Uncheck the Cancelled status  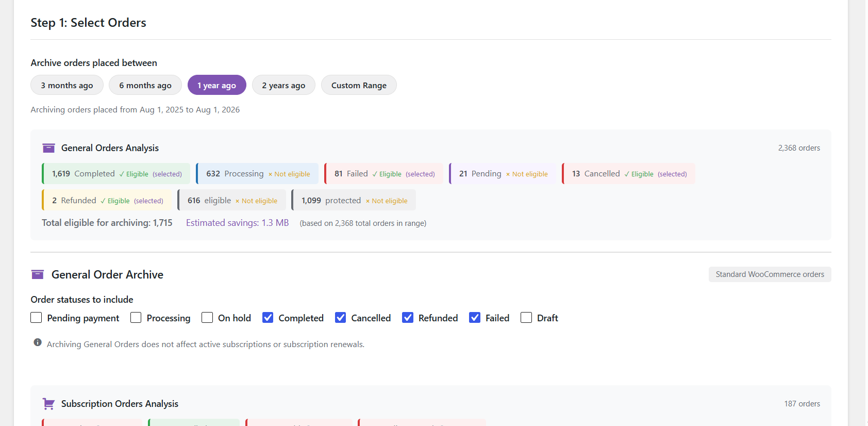[x=340, y=318]
